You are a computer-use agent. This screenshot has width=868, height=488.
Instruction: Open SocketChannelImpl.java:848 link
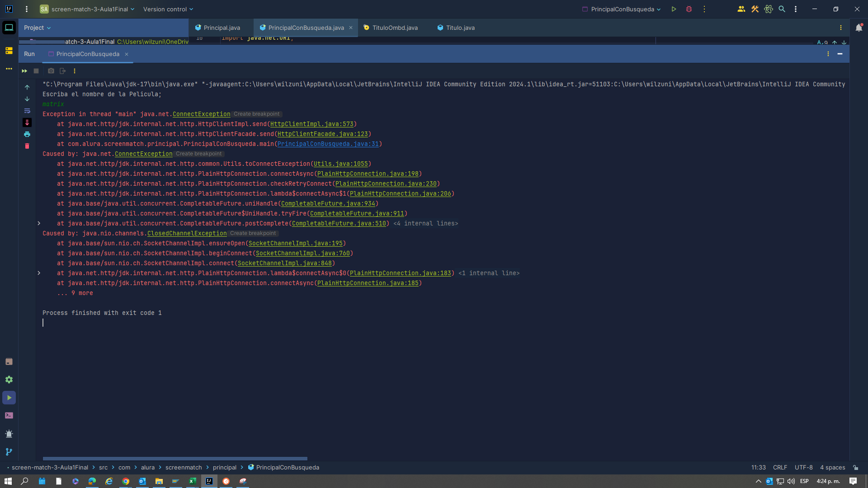tap(285, 263)
